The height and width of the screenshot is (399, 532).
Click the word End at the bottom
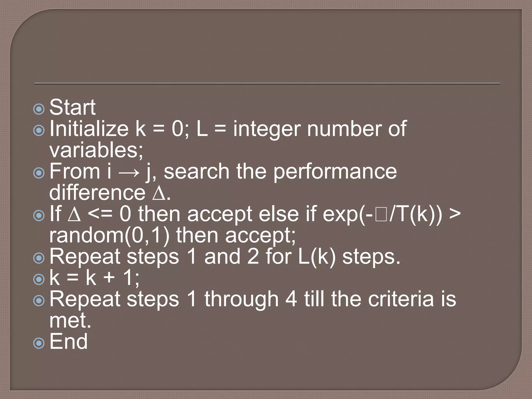click(69, 341)
